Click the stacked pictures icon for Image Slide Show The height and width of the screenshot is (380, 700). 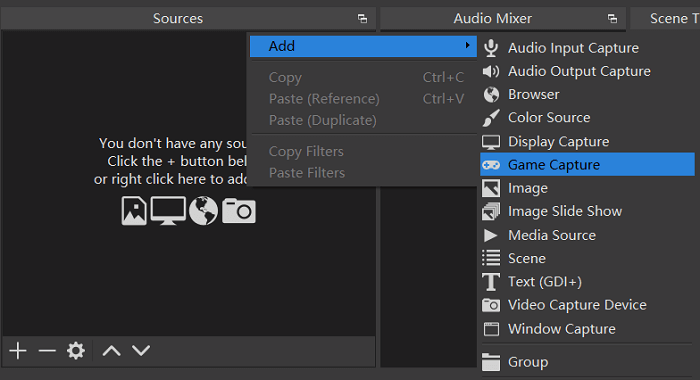point(491,211)
